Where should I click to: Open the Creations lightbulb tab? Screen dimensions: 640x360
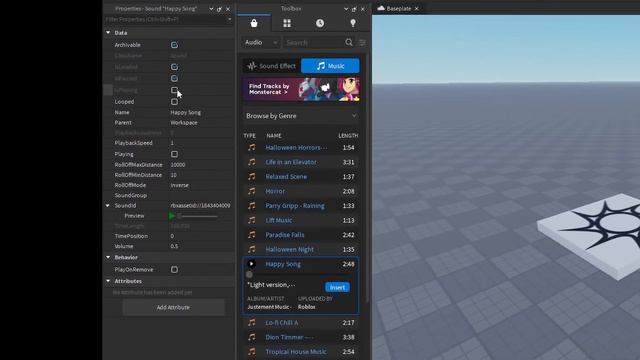coord(353,23)
